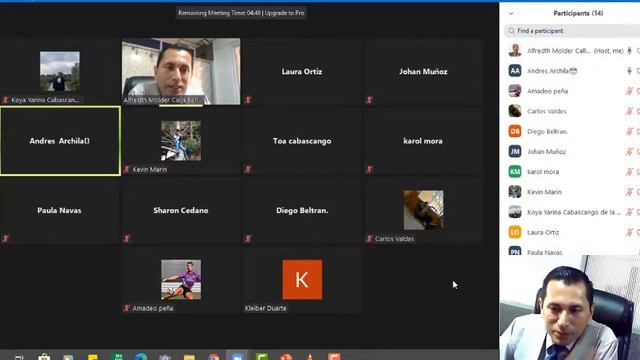640x360 pixels.
Task: Unmute Laura Ortiz from participants list
Action: click(x=629, y=232)
